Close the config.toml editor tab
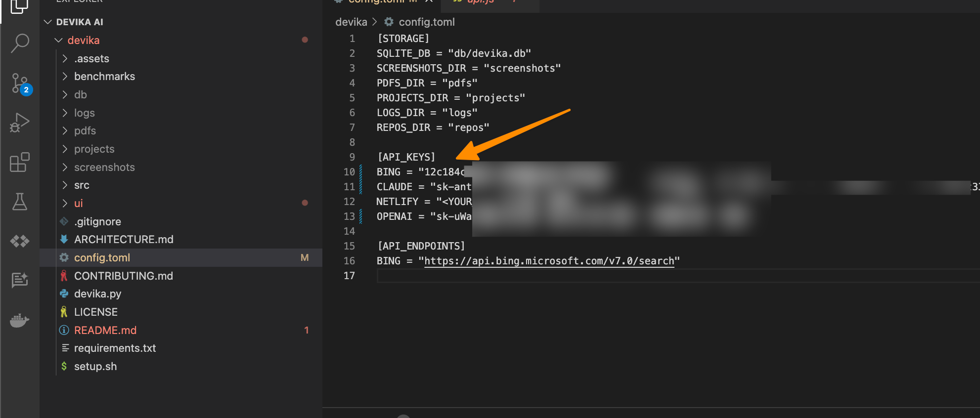Screen dimensions: 980x418 click(429, 1)
